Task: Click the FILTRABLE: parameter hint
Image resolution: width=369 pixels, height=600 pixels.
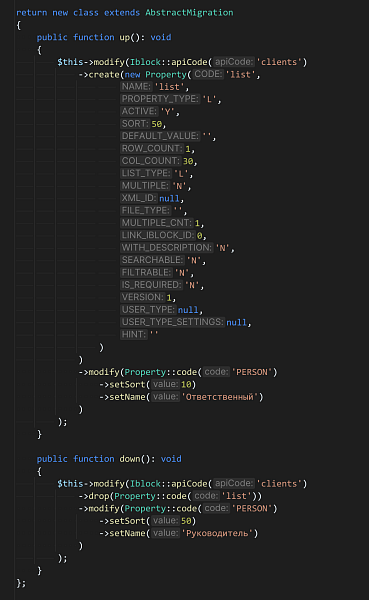Action: click(x=146, y=272)
